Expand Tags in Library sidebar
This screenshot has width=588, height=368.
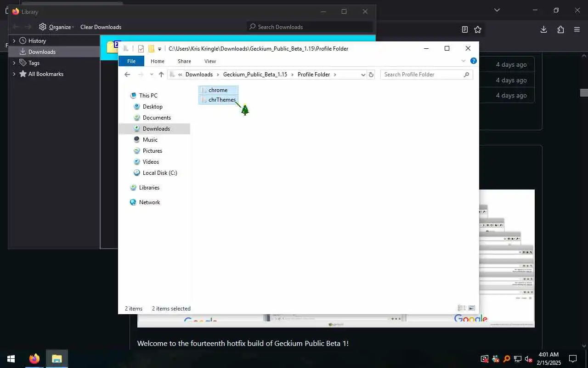pos(14,63)
